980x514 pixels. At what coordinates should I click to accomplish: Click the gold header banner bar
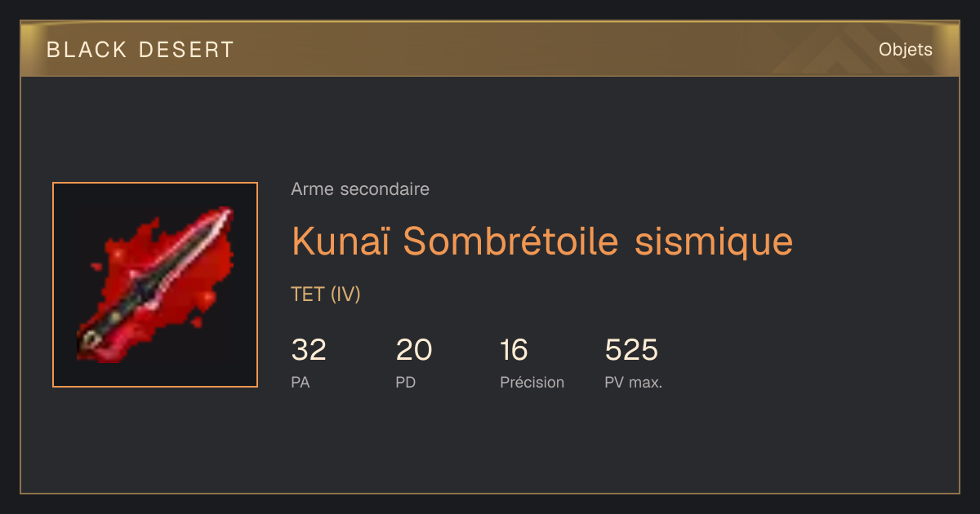coord(490,49)
